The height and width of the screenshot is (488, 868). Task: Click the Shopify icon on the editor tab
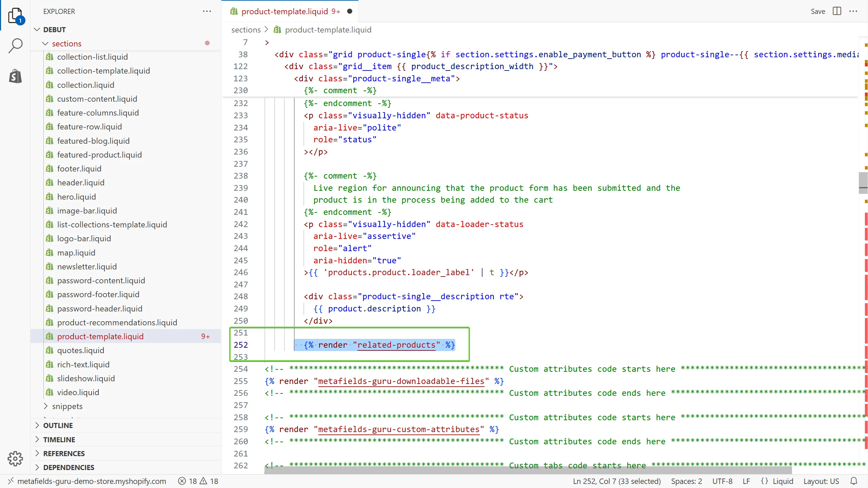point(234,11)
